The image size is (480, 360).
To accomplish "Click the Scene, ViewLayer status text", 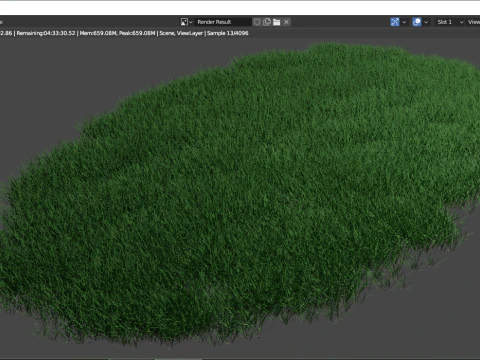I will pyautogui.click(x=181, y=33).
